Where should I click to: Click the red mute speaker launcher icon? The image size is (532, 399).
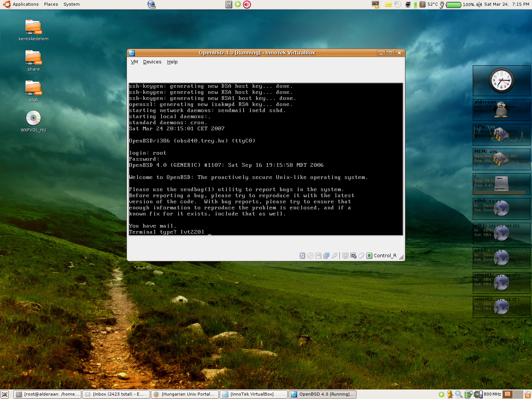247,5
